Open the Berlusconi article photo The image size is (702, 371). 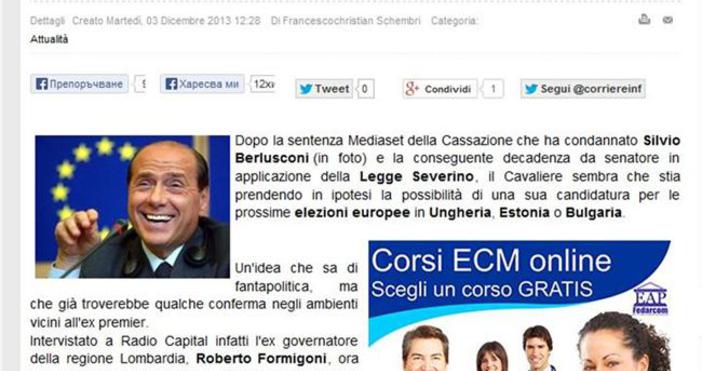133,207
